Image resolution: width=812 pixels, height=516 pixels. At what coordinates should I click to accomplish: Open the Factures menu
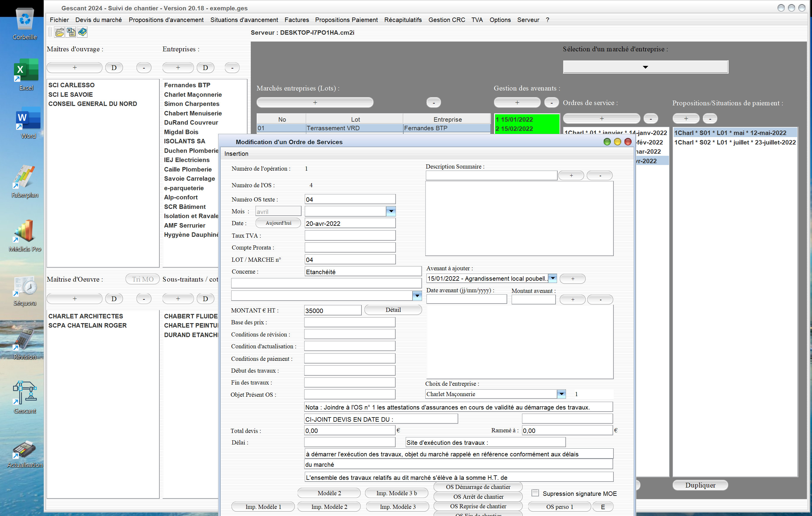(x=297, y=20)
